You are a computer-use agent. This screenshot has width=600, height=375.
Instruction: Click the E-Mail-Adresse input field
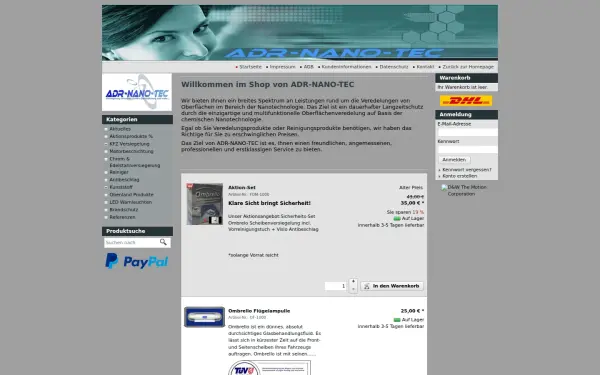pyautogui.click(x=468, y=132)
